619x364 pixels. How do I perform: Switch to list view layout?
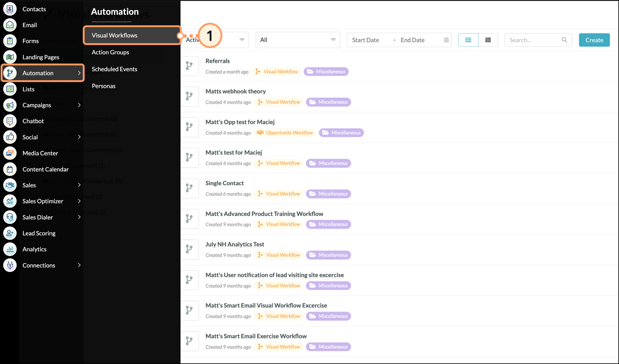[468, 40]
